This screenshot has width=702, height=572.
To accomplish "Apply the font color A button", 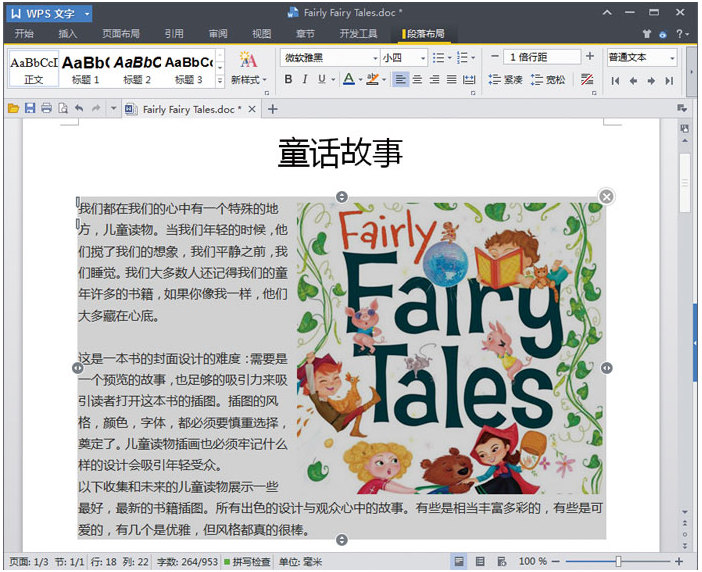I will (x=349, y=80).
